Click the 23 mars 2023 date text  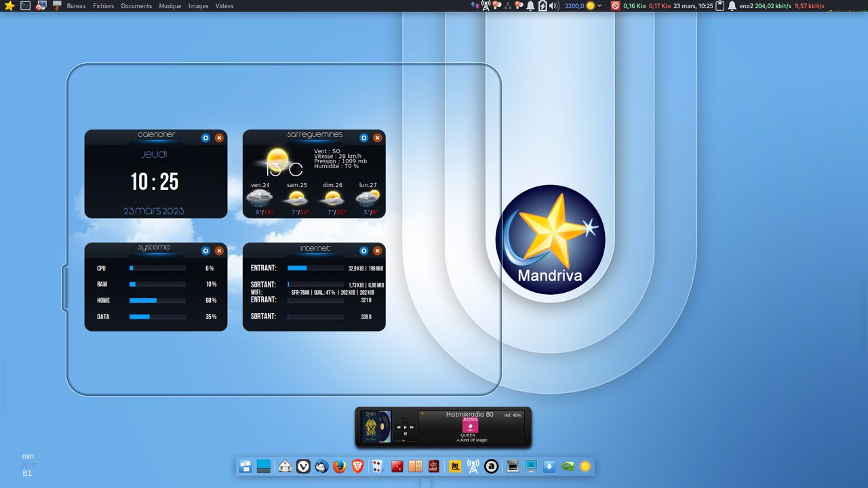[154, 211]
